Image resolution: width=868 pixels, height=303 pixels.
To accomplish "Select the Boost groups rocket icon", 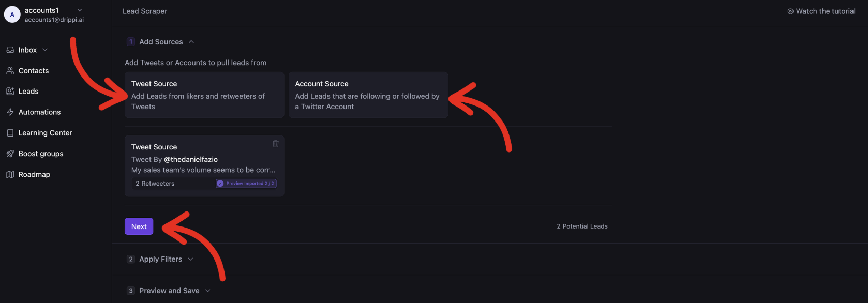I will tap(10, 154).
